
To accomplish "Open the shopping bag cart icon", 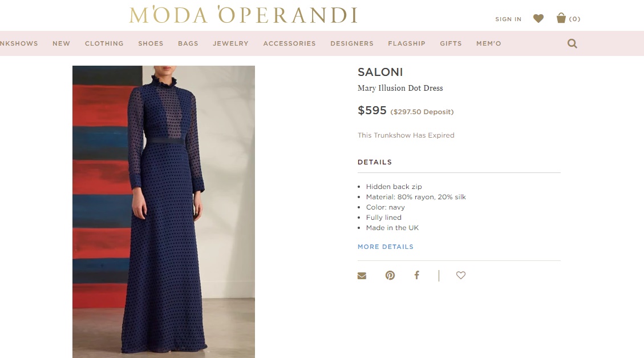I will (x=561, y=18).
